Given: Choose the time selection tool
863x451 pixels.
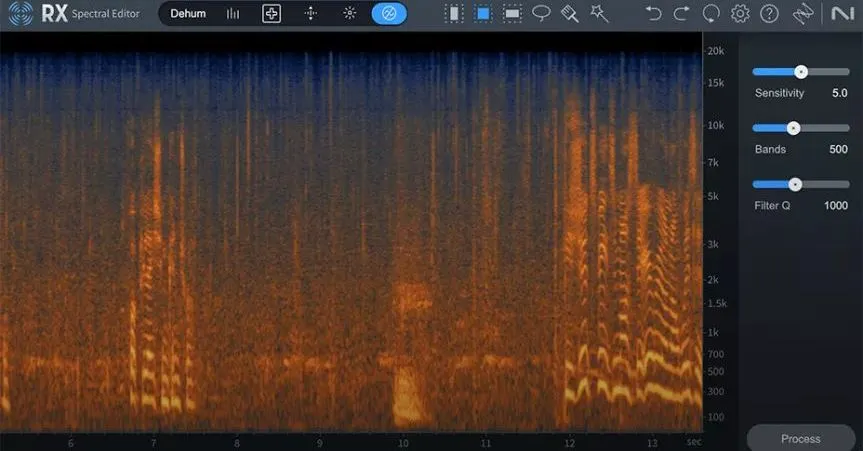Looking at the screenshot, I should [454, 14].
